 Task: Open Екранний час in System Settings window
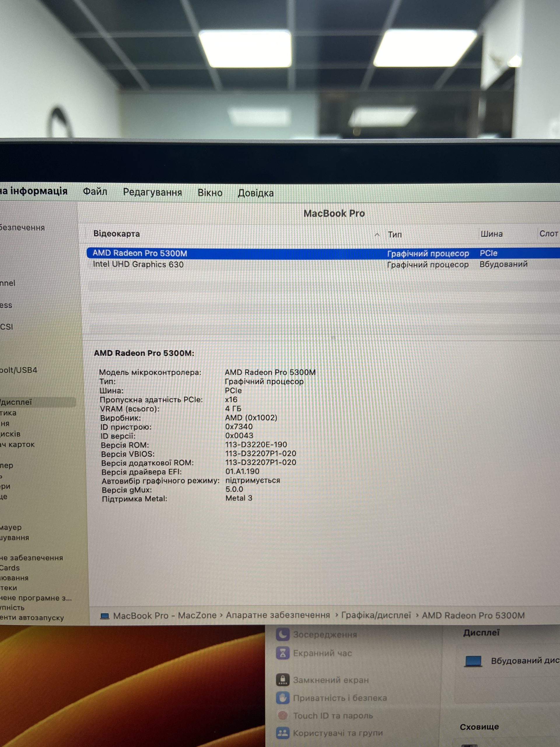[314, 653]
